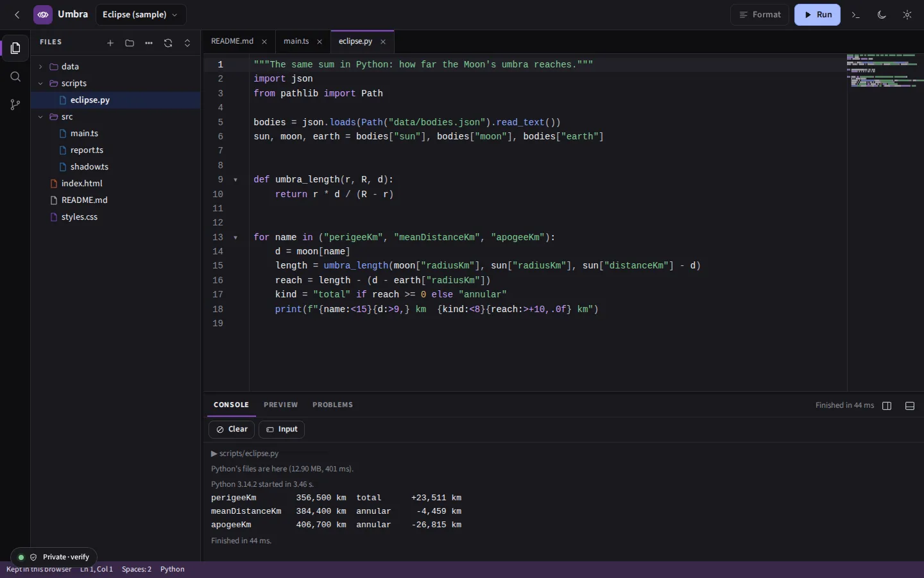Open styles.css in file tree
Image resolution: width=924 pixels, height=578 pixels.
click(116, 217)
